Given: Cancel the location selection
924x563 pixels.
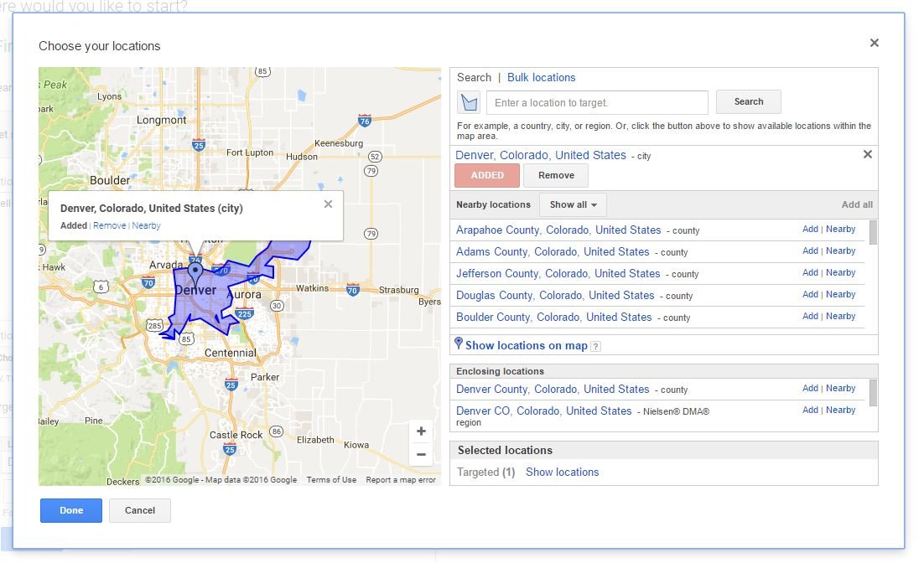Looking at the screenshot, I should (x=140, y=510).
